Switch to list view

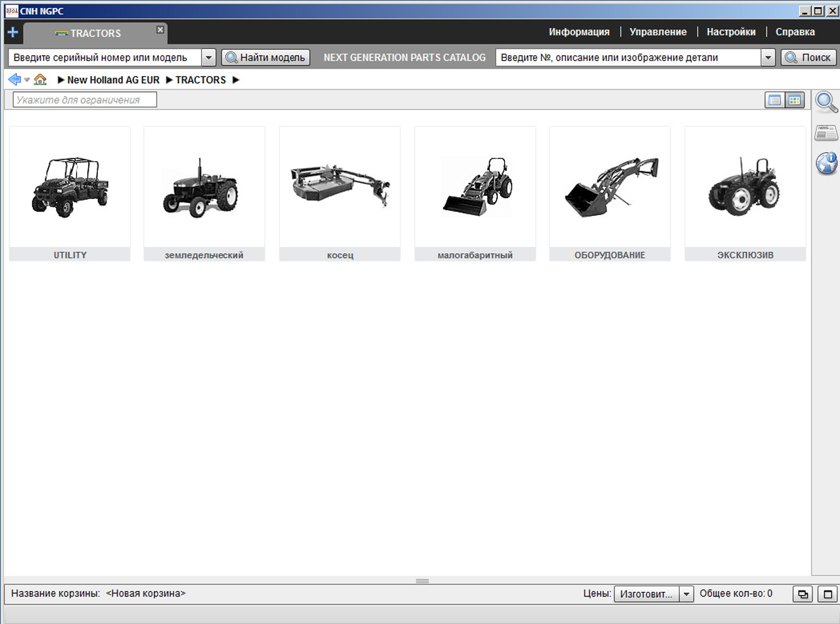click(774, 100)
